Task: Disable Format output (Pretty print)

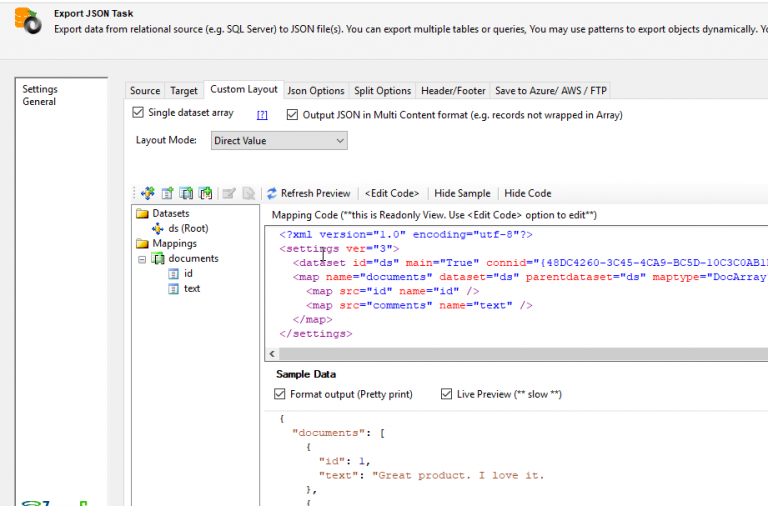Action: pyautogui.click(x=280, y=394)
